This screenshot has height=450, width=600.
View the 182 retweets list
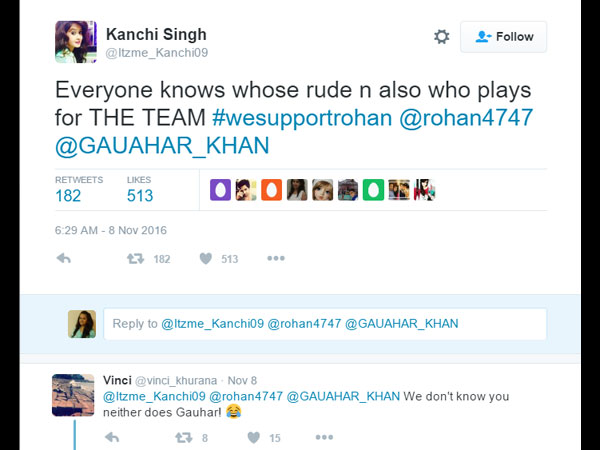pyautogui.click(x=68, y=195)
